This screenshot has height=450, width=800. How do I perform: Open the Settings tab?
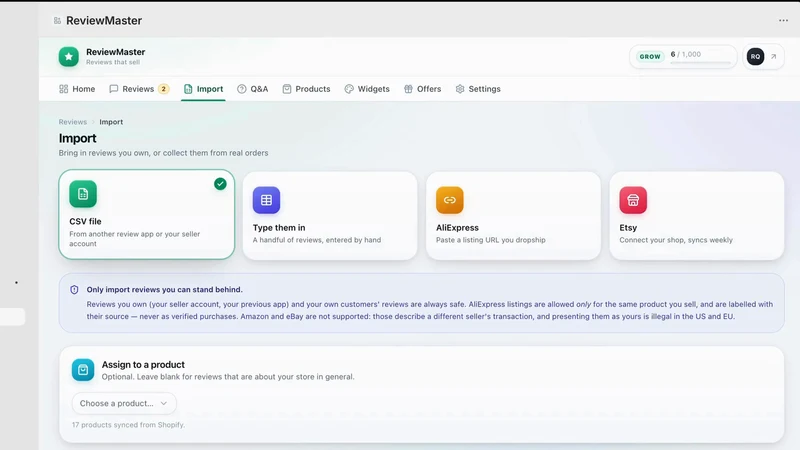pyautogui.click(x=478, y=89)
